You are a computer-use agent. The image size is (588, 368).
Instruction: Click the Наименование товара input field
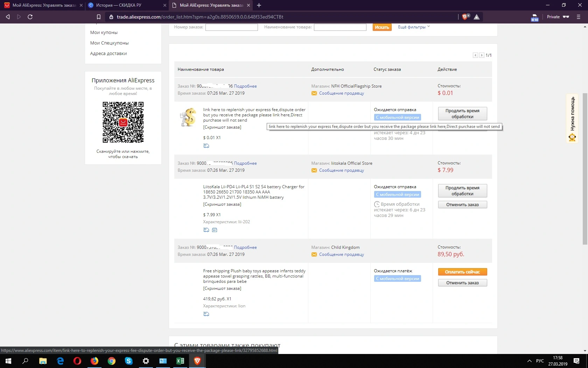coord(340,27)
